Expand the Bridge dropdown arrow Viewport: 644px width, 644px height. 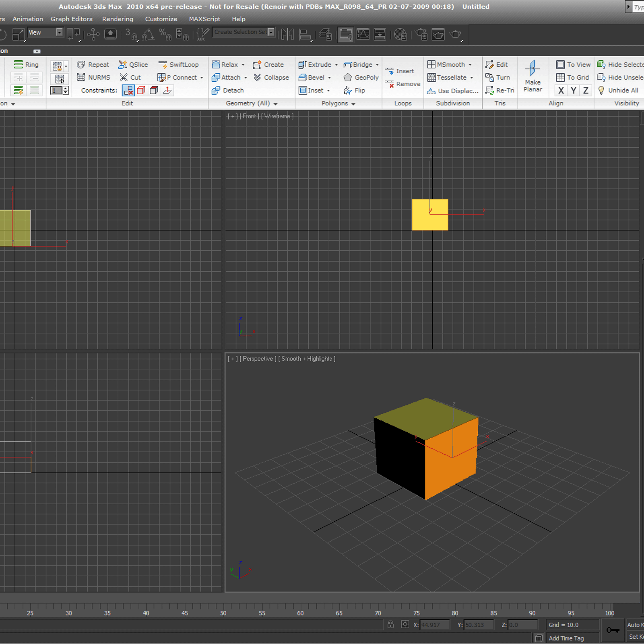point(377,65)
